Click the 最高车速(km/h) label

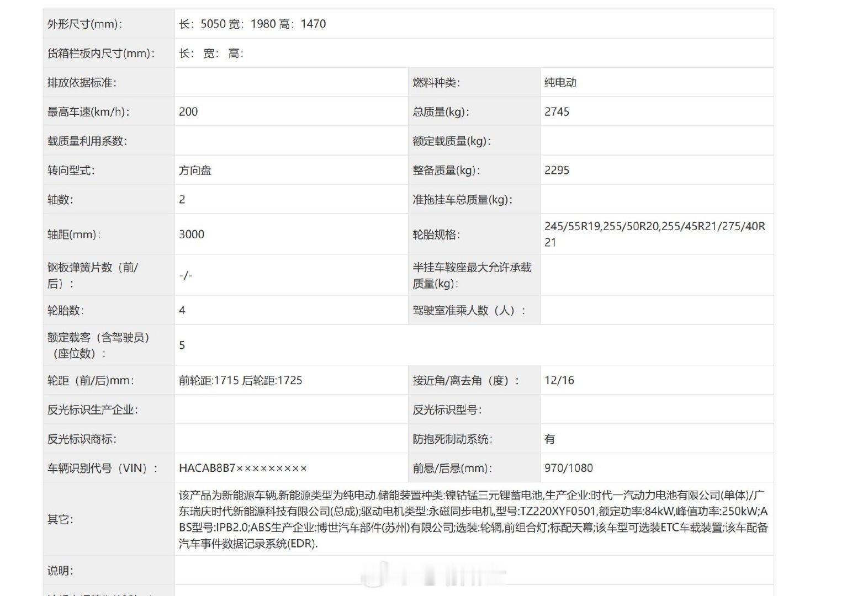click(x=88, y=111)
